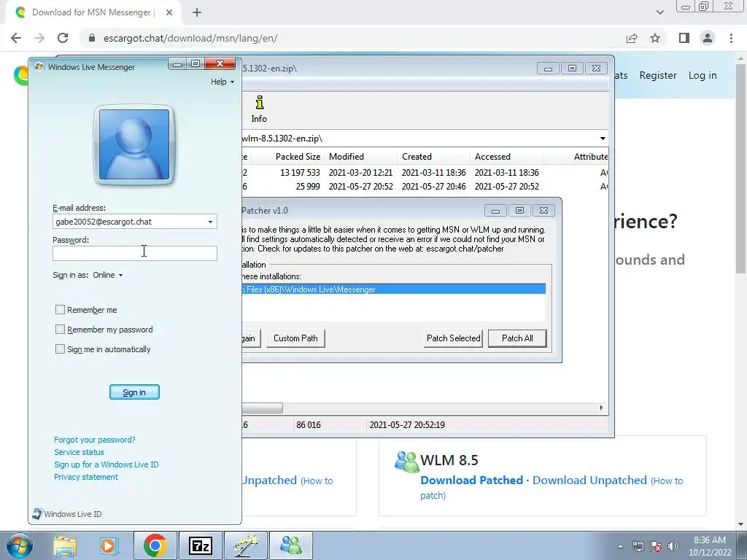The width and height of the screenshot is (747, 560).
Task: Open the Chrome three-dot menu
Action: [731, 38]
